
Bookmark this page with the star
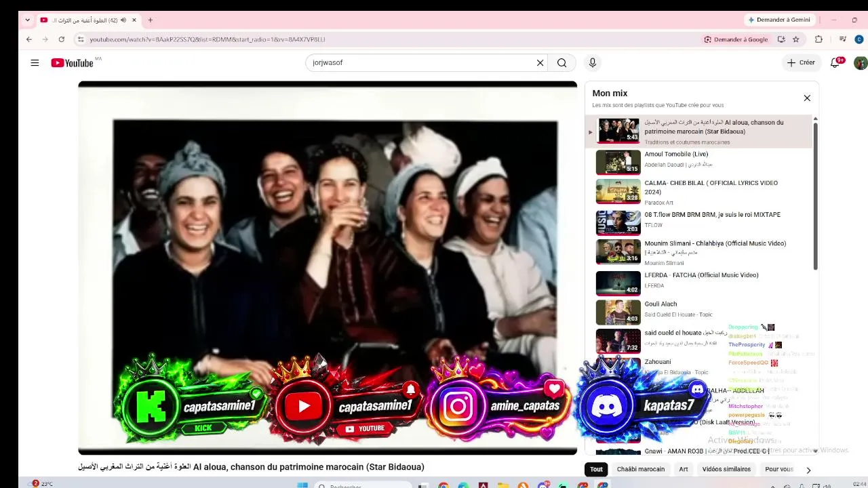point(796,39)
